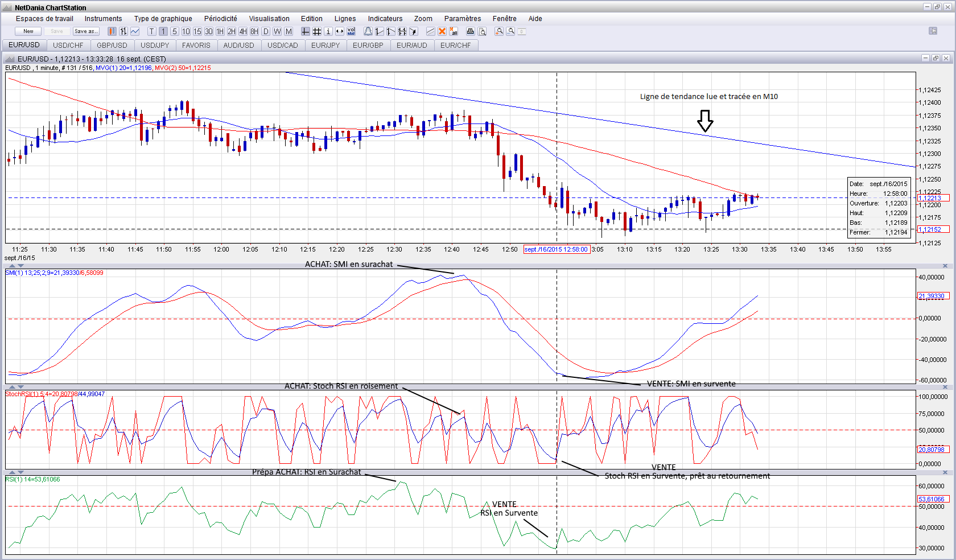The width and height of the screenshot is (956, 560).
Task: Click the crosshair cursor tool icon
Action: (306, 31)
